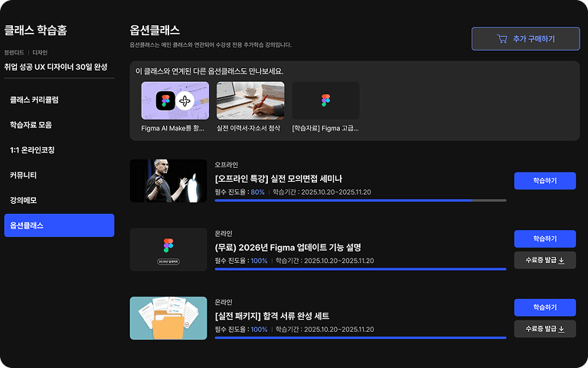Open [학습자료] Figma 고급 thumbnail
Viewport: 588px width, 368px height.
coord(326,100)
